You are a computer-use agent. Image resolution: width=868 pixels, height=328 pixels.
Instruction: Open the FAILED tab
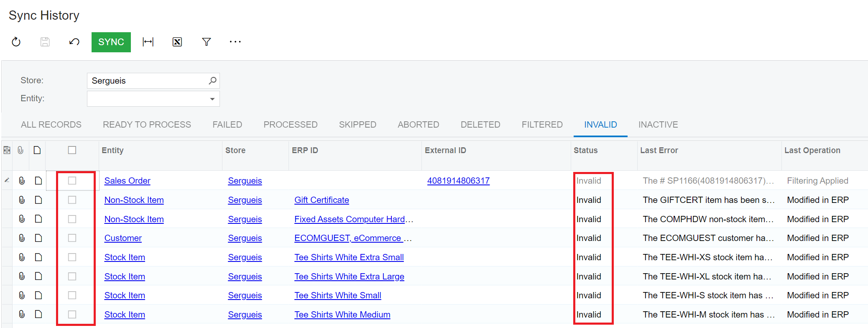(227, 125)
